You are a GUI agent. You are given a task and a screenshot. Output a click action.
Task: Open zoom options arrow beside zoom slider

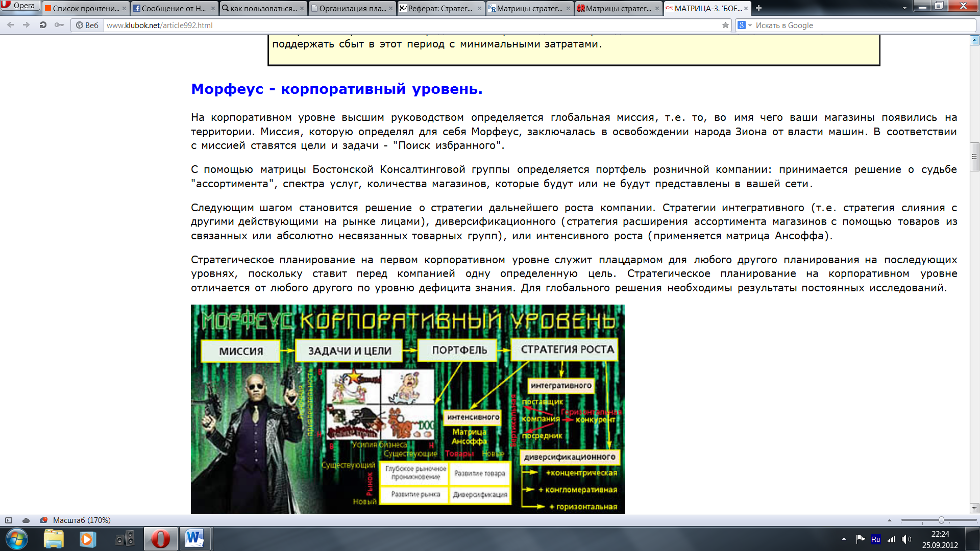click(x=890, y=520)
